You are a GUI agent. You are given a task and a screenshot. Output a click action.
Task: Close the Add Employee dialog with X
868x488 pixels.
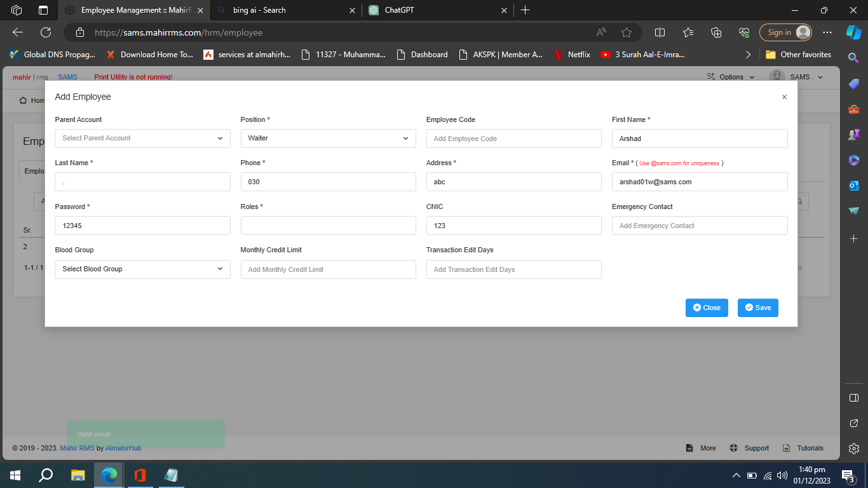pos(784,97)
